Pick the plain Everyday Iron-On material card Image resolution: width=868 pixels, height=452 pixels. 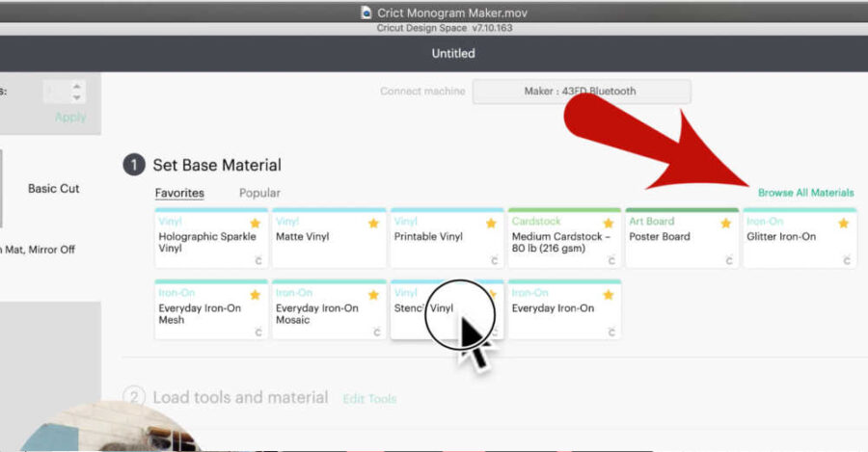pos(564,309)
